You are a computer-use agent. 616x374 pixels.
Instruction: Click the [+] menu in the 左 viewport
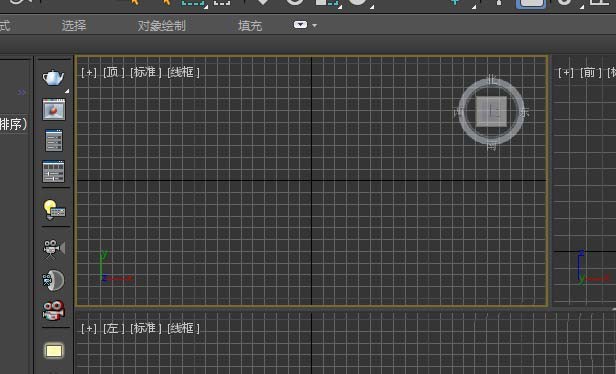[x=89, y=328]
